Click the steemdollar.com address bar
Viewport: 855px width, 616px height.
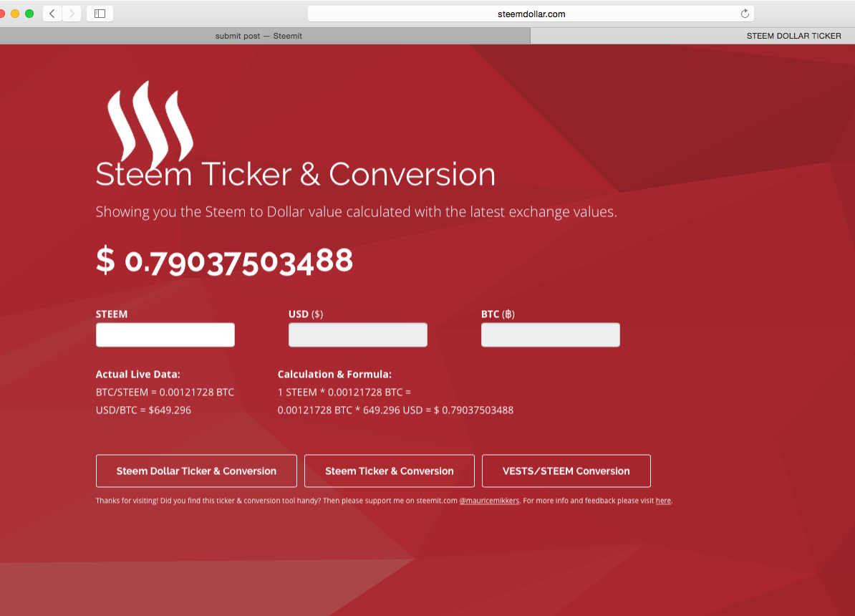(x=531, y=14)
